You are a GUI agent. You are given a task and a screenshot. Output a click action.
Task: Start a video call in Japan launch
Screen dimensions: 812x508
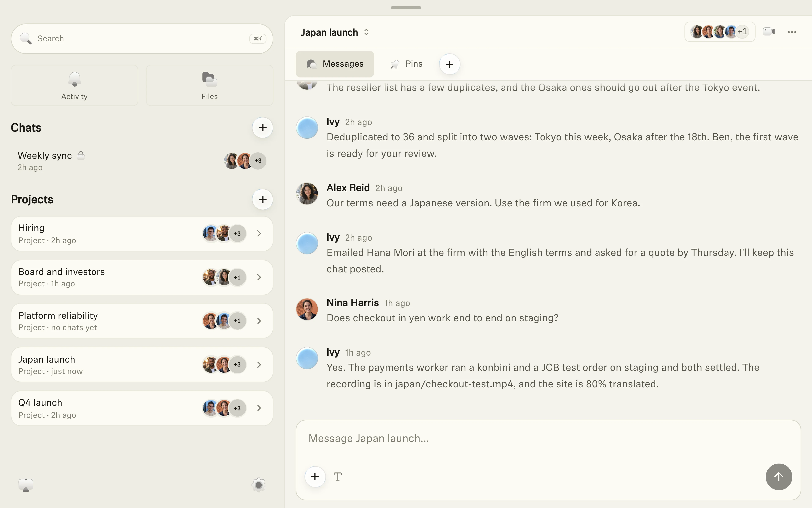click(769, 32)
